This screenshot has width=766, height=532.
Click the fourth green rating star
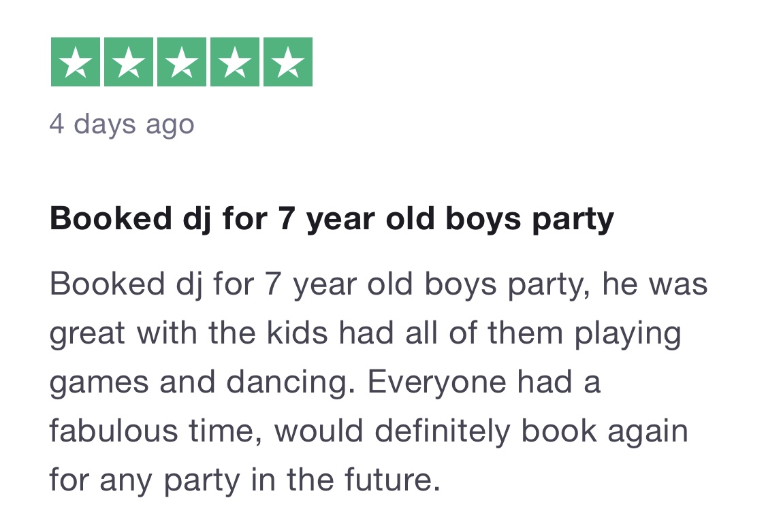click(x=235, y=62)
